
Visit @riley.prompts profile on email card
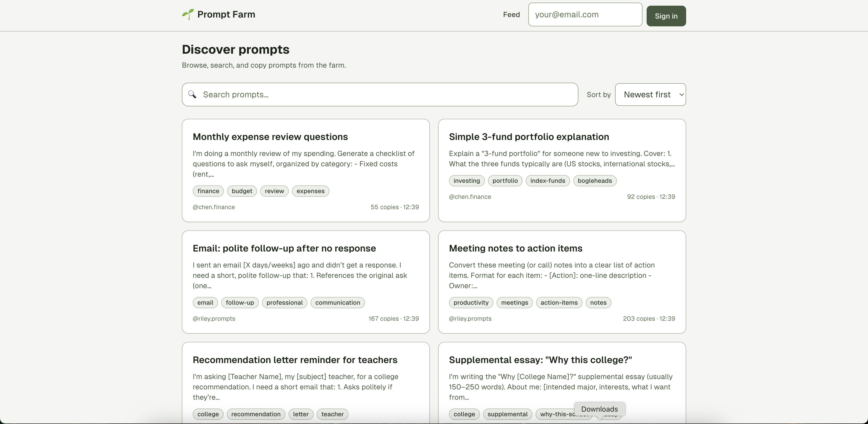214,319
